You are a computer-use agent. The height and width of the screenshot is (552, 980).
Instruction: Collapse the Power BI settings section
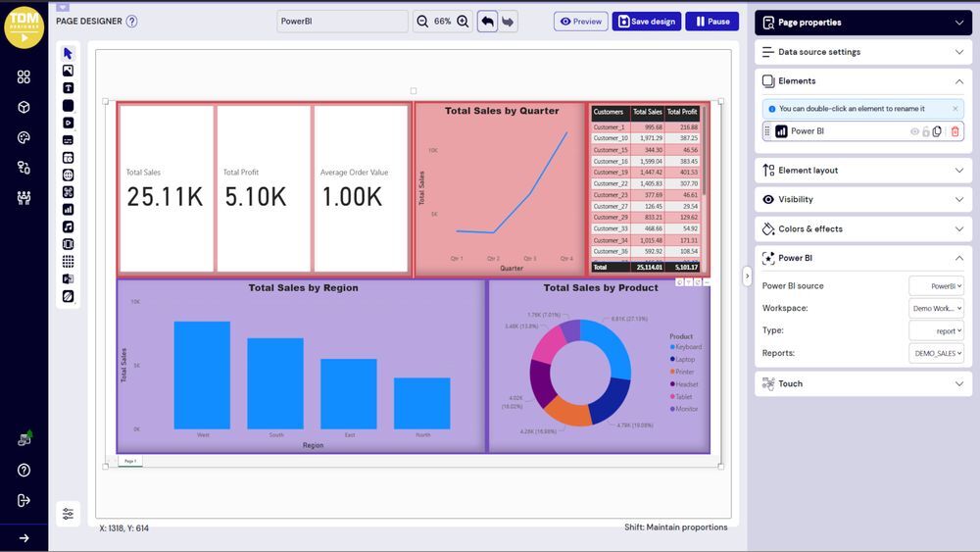tap(863, 258)
